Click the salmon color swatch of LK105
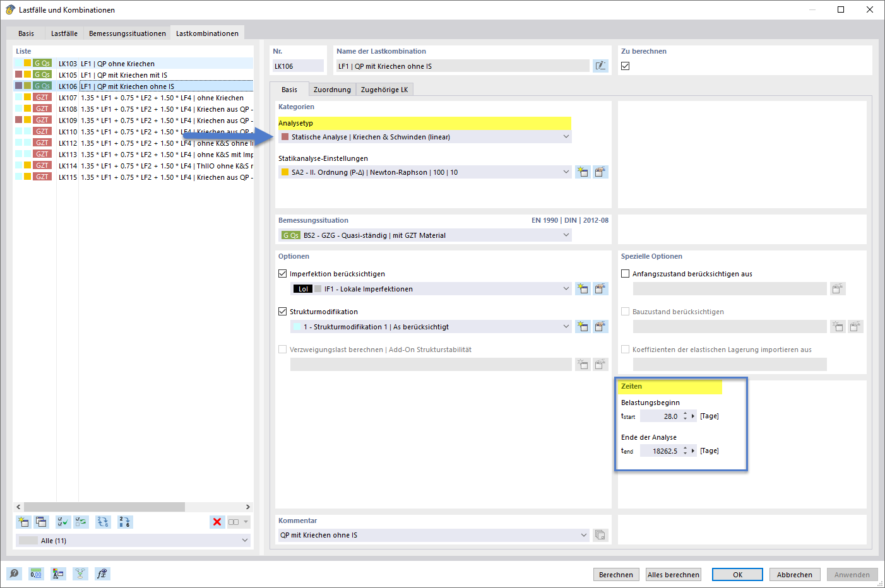 [x=18, y=74]
